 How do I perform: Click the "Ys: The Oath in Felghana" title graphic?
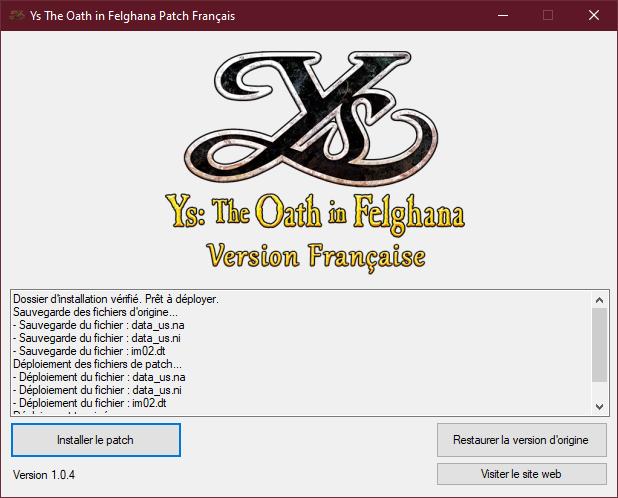(307, 215)
